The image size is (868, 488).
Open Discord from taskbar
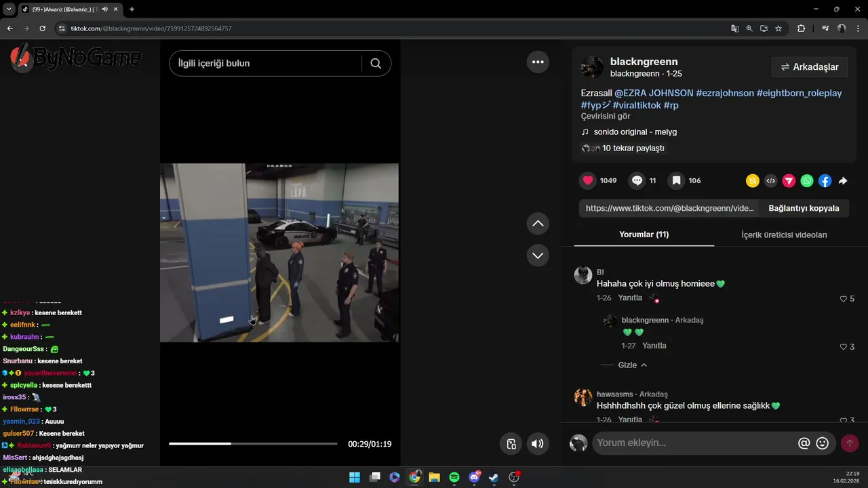[474, 477]
